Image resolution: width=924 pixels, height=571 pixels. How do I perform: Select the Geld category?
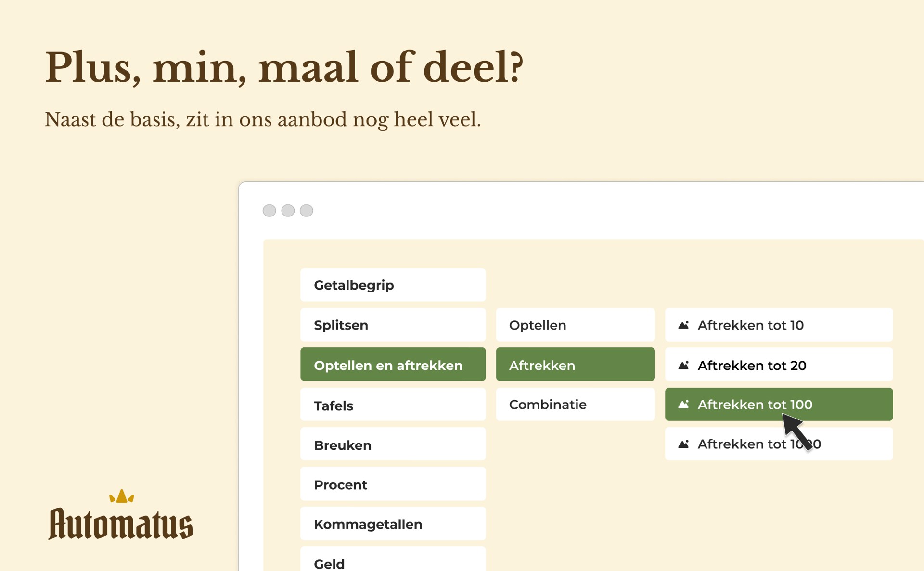tap(393, 562)
